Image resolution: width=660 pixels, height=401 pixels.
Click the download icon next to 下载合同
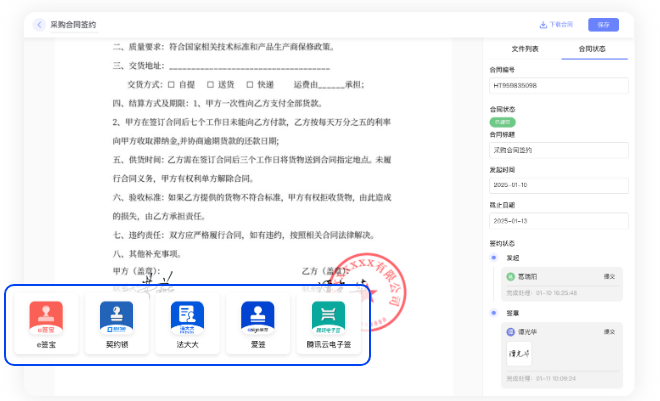click(x=542, y=24)
